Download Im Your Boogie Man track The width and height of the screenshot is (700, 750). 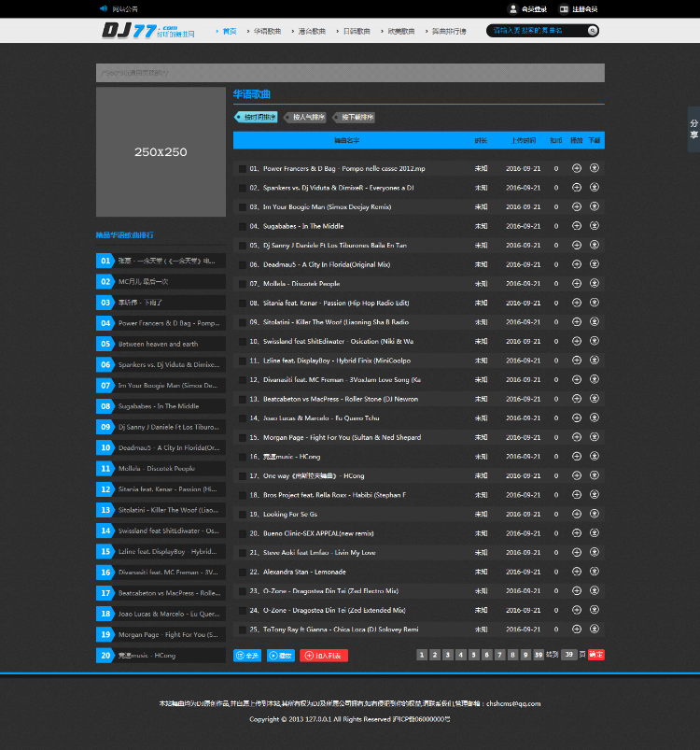pos(595,206)
